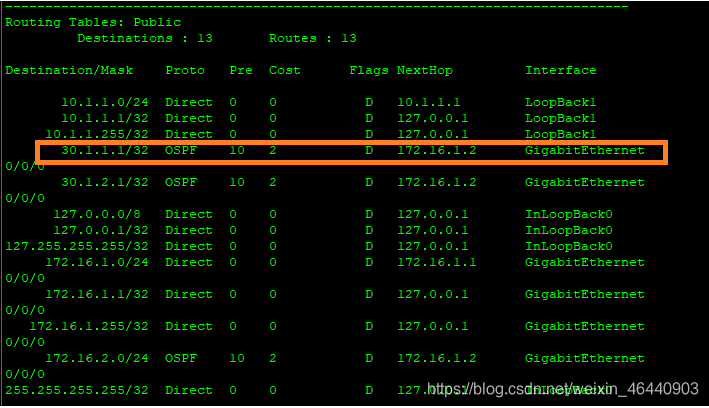Click GigabitEthernet interface in 172.16.1.1/32 row

pyautogui.click(x=585, y=294)
